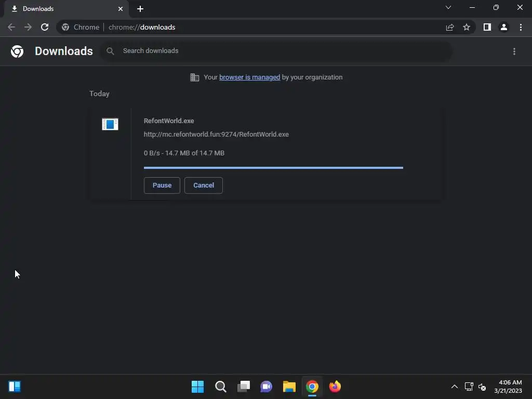The width and height of the screenshot is (532, 399).
Task: Open the muted volume tray icon
Action: 482,387
